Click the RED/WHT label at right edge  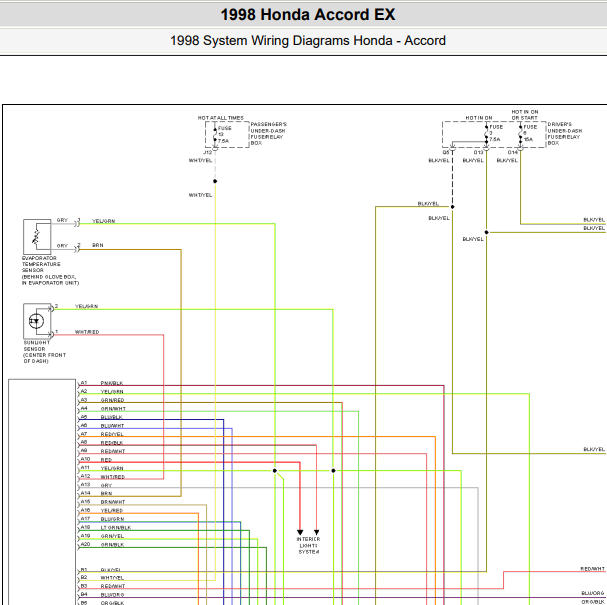592,569
